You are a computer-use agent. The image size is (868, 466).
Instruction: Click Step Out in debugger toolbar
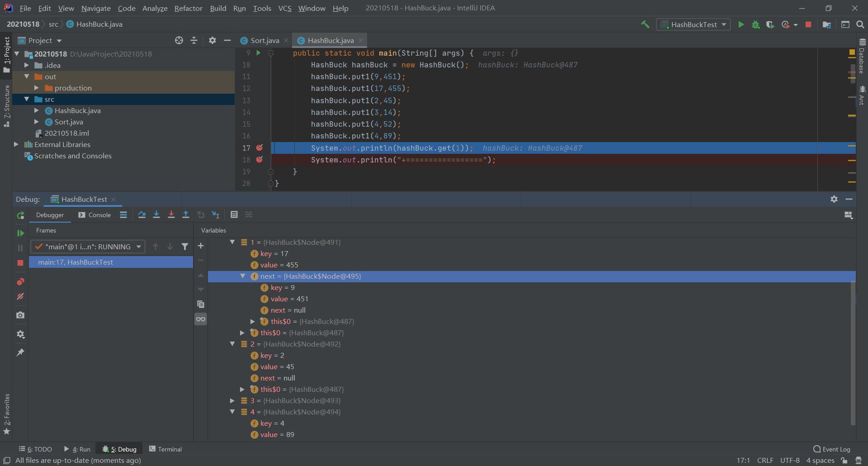(186, 215)
